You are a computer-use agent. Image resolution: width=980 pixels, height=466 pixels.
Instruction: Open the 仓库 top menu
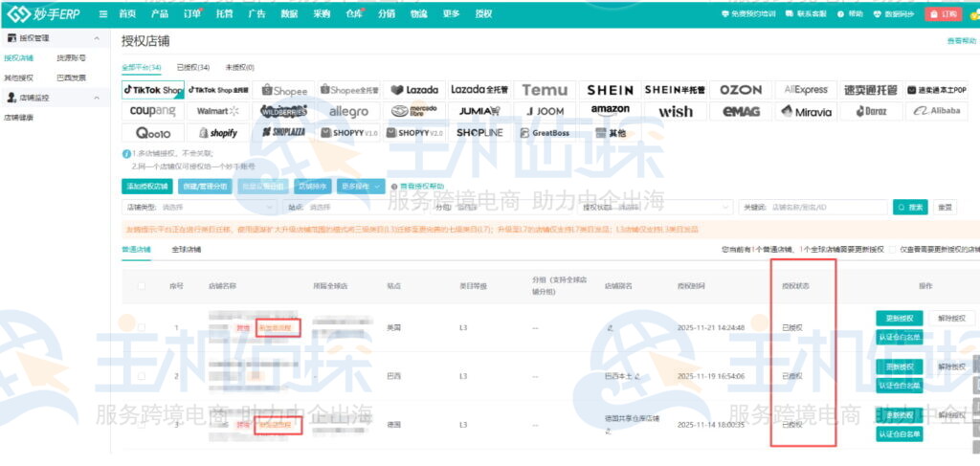point(354,13)
